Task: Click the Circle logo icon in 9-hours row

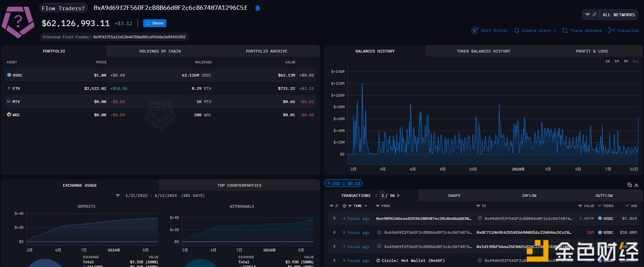Action: point(378,261)
